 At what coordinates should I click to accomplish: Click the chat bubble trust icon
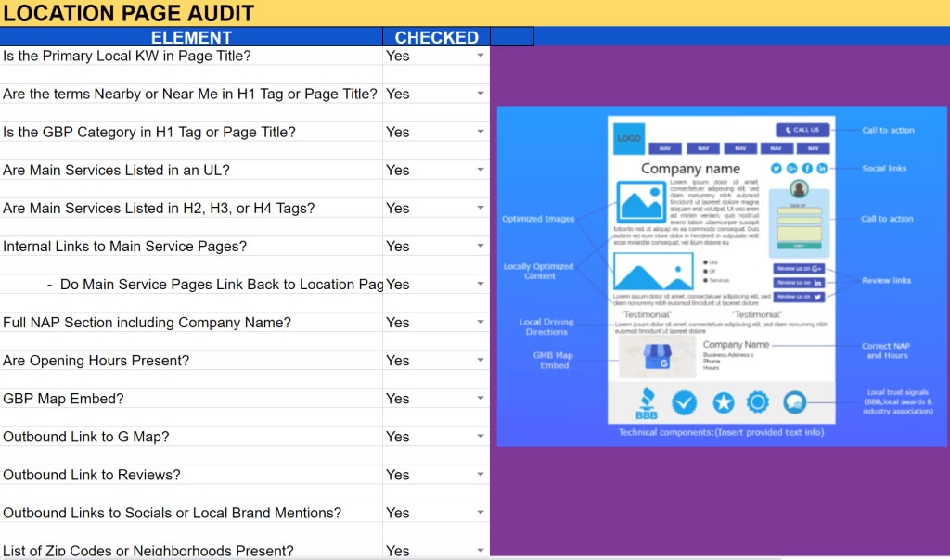(x=794, y=402)
